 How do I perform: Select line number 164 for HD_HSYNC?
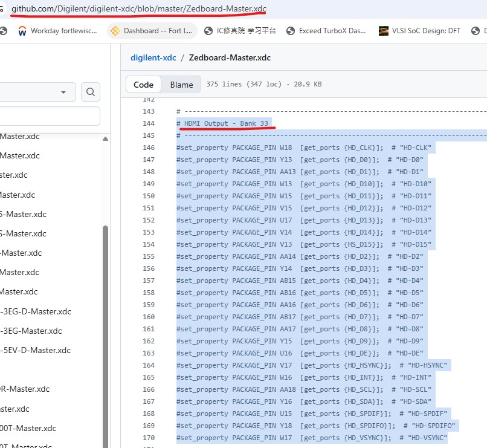pyautogui.click(x=149, y=365)
